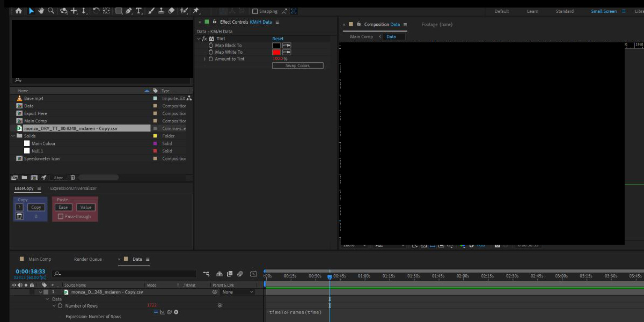
Task: Select the Eraser tool
Action: tap(171, 11)
